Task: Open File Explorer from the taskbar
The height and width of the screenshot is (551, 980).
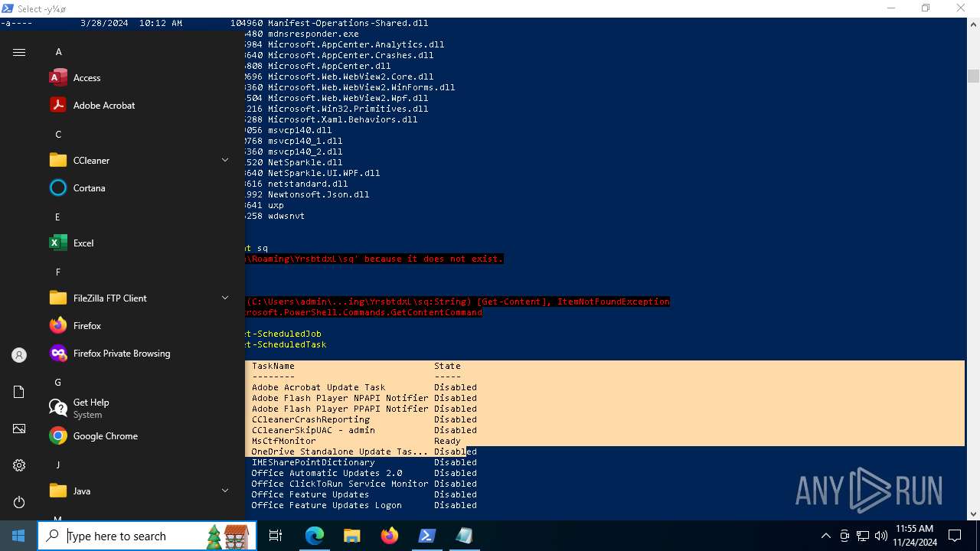Action: [x=351, y=536]
